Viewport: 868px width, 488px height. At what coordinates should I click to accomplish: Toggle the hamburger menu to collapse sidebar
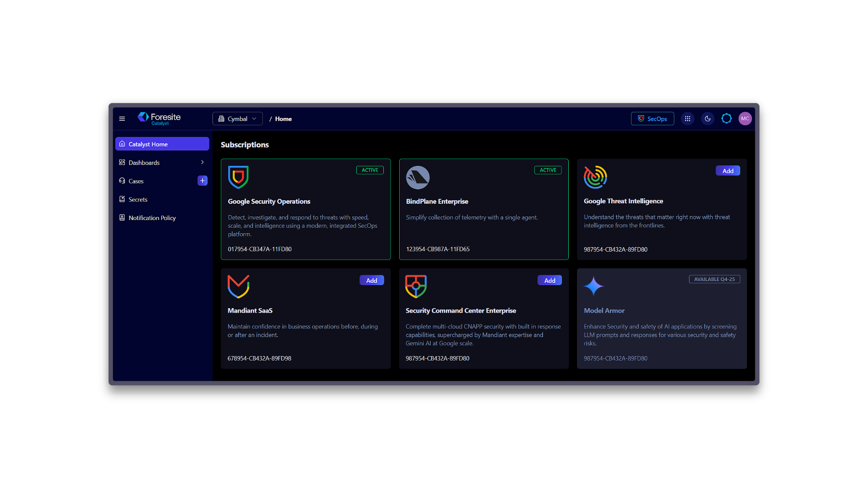[x=122, y=118]
